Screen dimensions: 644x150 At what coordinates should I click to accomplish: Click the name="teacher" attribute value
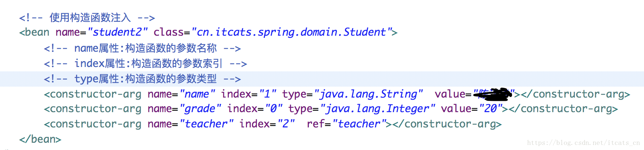pos(206,124)
